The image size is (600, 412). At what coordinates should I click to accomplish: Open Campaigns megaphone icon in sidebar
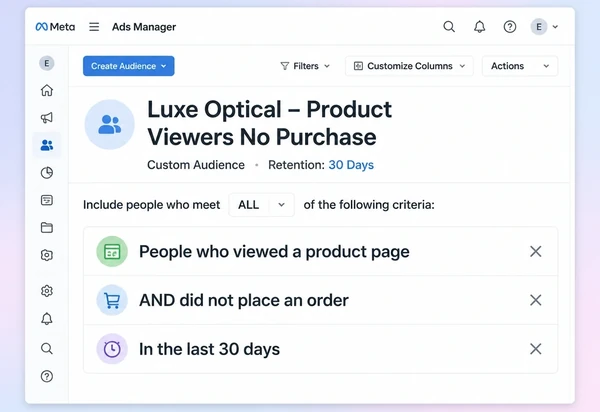47,118
